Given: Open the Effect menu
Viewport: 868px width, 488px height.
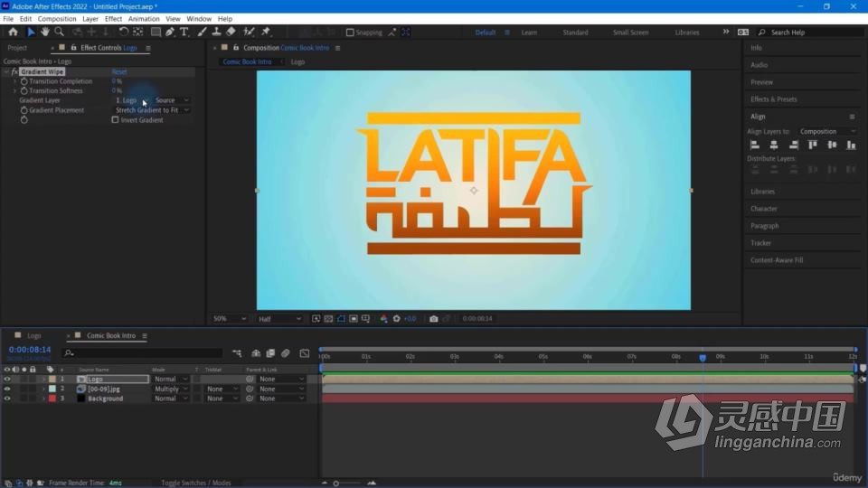Looking at the screenshot, I should pyautogui.click(x=114, y=19).
